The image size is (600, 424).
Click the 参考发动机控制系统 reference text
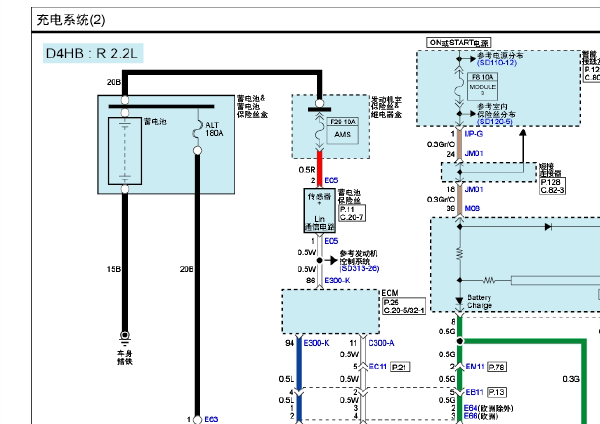coord(359,257)
